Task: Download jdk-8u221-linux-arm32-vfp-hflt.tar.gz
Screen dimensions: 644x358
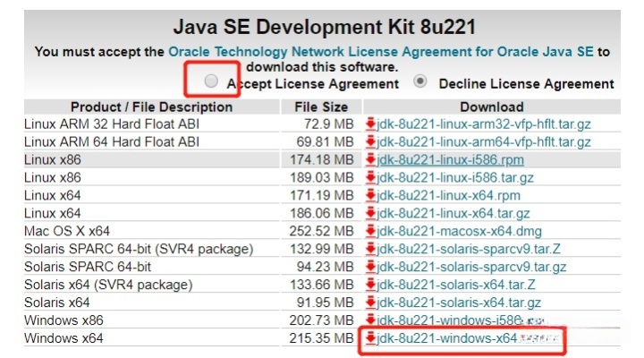Action: click(x=483, y=124)
